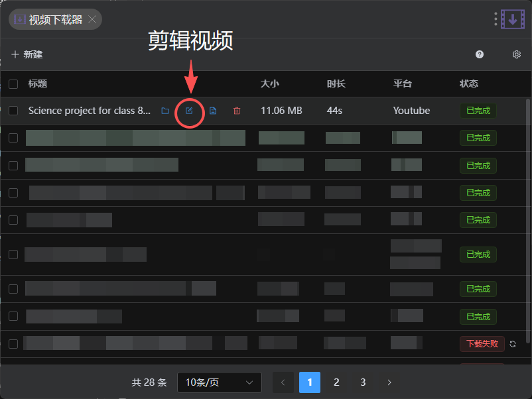Switch to page 2
Viewport: 532px width, 399px height.
click(x=336, y=382)
